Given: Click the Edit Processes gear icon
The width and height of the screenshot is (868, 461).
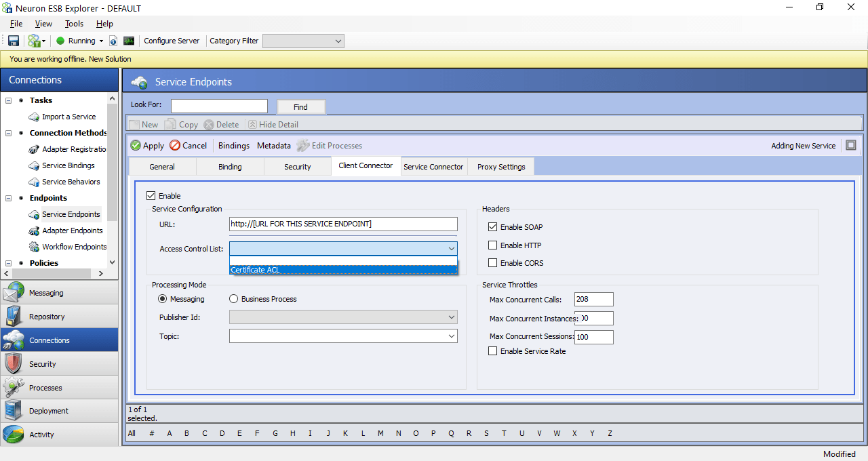Looking at the screenshot, I should coord(302,145).
